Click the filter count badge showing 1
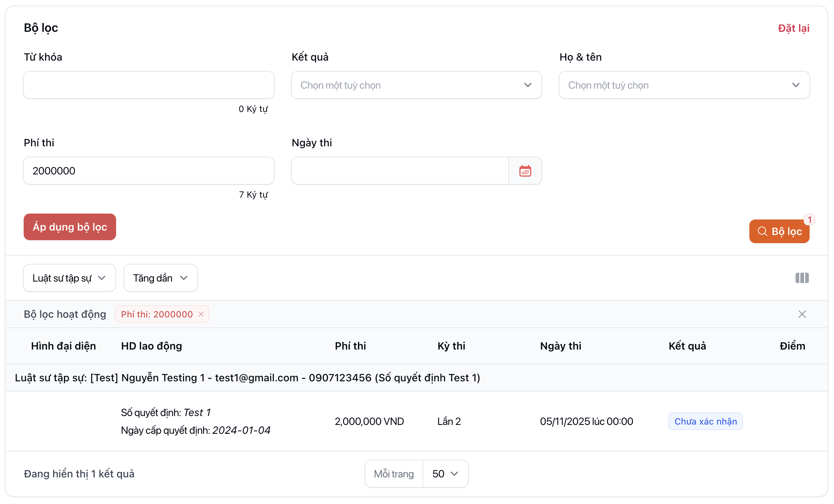The height and width of the screenshot is (504, 834). tap(809, 220)
